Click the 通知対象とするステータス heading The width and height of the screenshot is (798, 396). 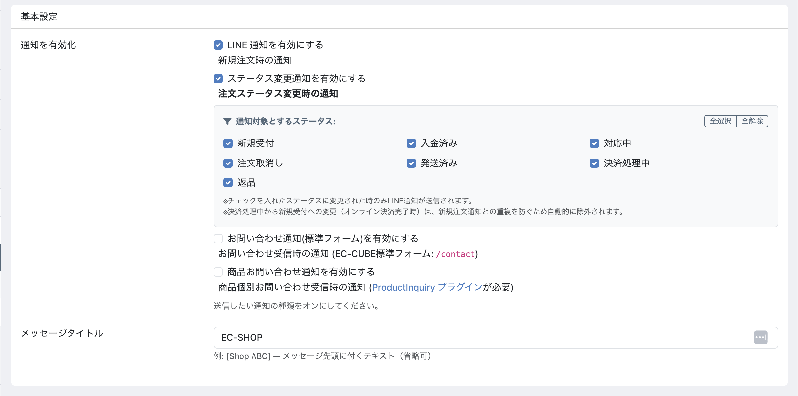click(x=285, y=121)
